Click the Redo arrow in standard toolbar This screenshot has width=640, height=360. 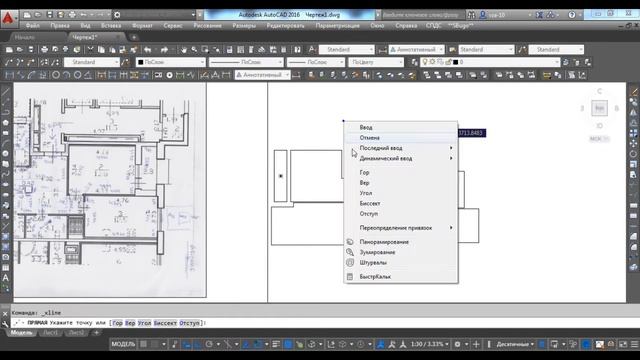pyautogui.click(x=164, y=50)
